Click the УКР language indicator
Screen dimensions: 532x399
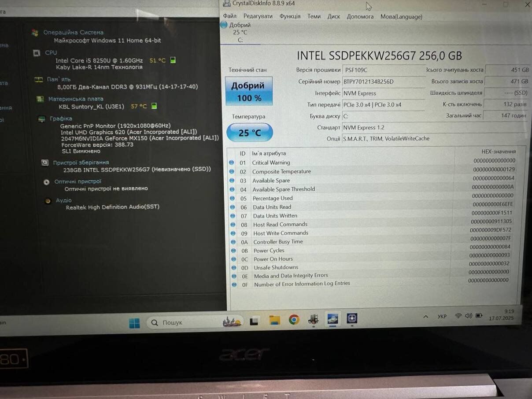pos(442,317)
